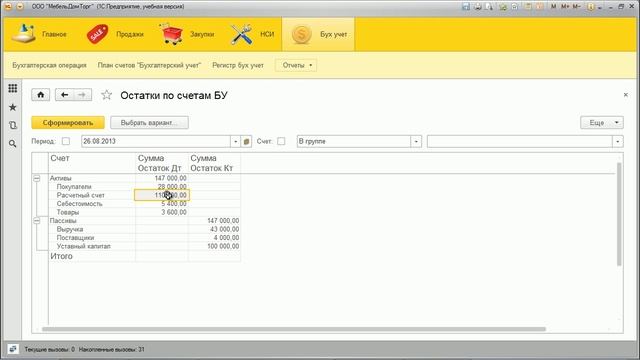Click the M- memory button
This screenshot has height=360, width=640.
(x=577, y=6)
